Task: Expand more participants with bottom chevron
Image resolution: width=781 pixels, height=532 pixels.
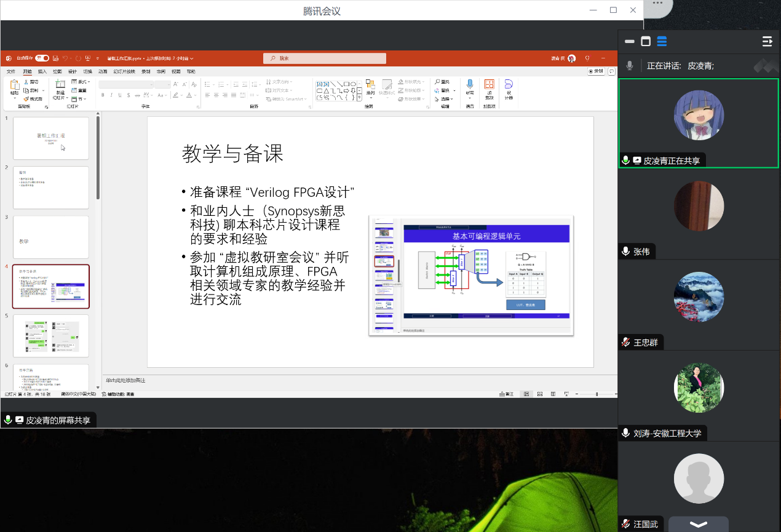Action: coord(698,524)
